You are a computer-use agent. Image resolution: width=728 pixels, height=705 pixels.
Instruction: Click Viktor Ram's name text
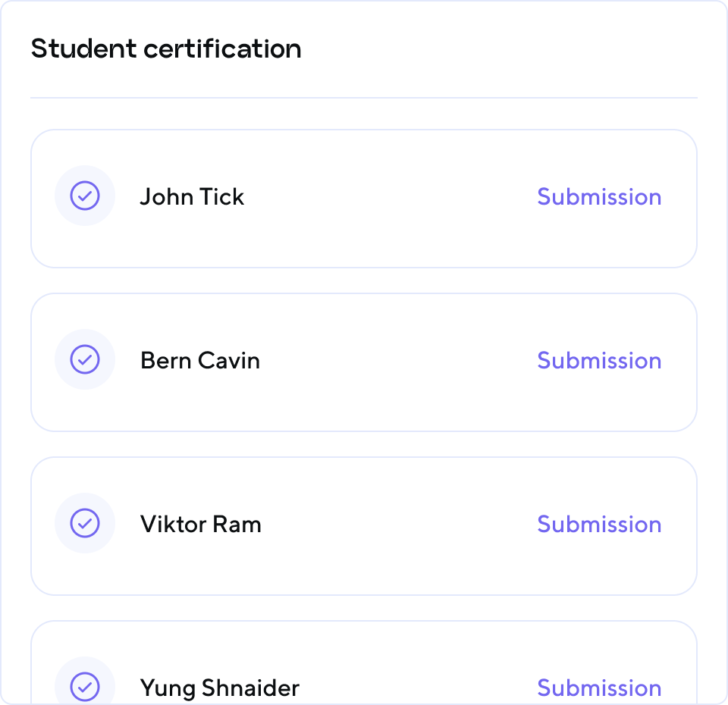200,524
